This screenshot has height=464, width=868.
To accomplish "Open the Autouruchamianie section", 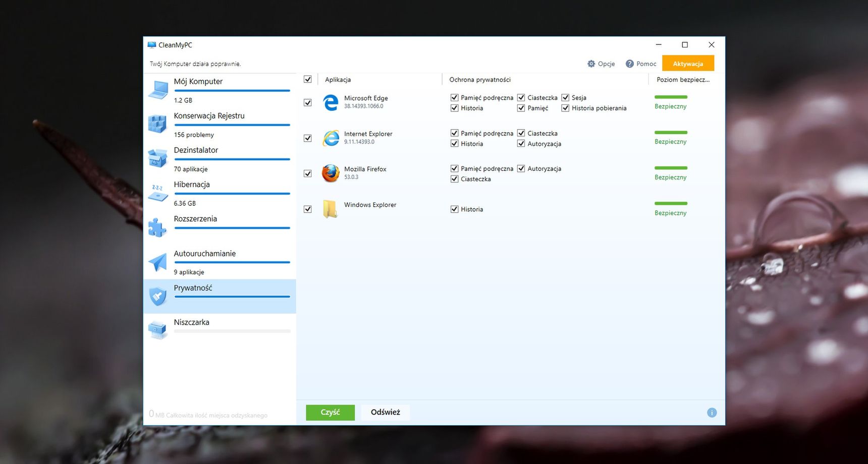I will (x=220, y=262).
